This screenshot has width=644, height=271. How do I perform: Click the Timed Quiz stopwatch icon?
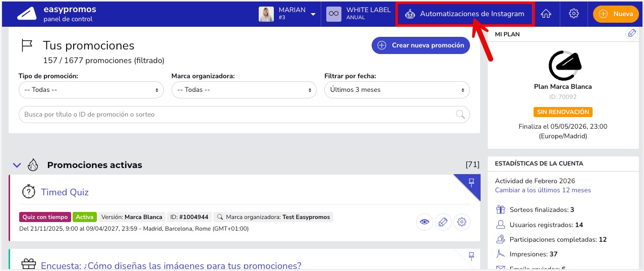tap(29, 192)
